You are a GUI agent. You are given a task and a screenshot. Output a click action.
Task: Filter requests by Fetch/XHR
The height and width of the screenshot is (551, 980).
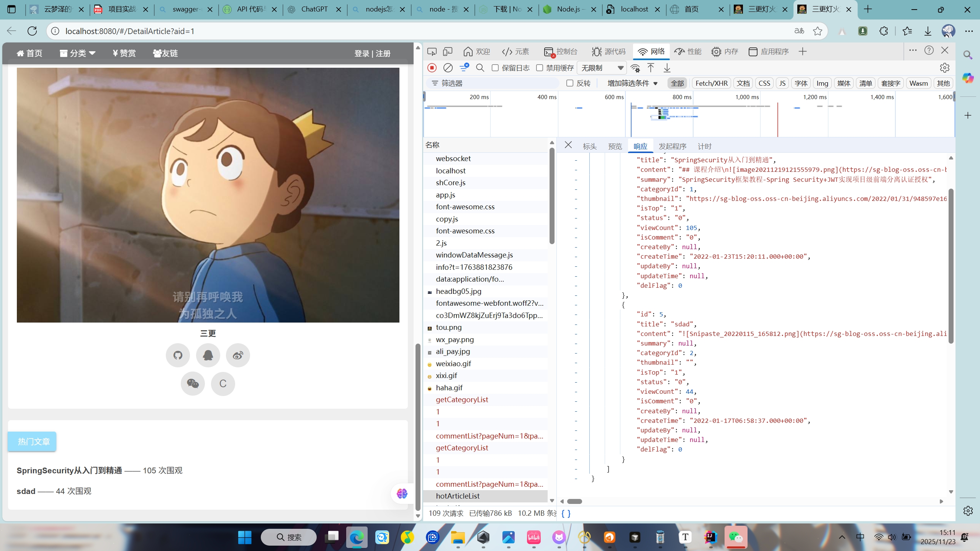(711, 83)
